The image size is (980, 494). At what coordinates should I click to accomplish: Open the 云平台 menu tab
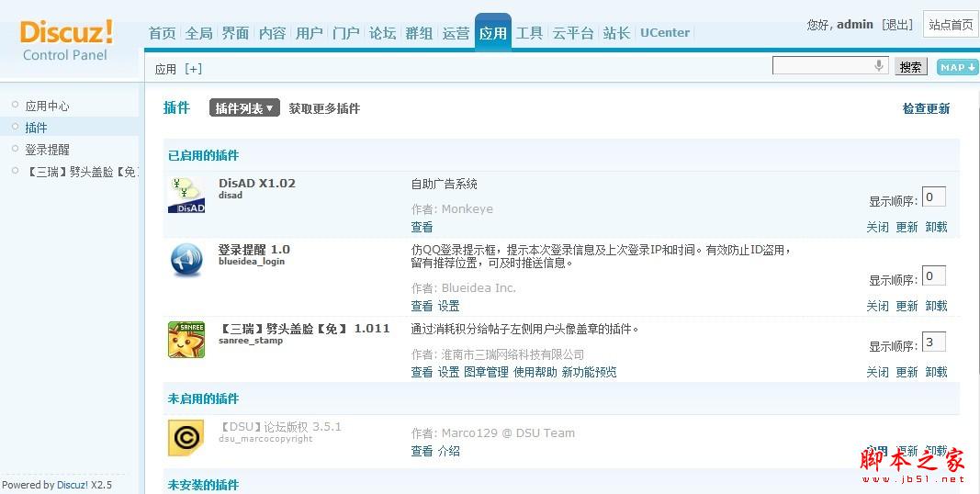[x=573, y=33]
